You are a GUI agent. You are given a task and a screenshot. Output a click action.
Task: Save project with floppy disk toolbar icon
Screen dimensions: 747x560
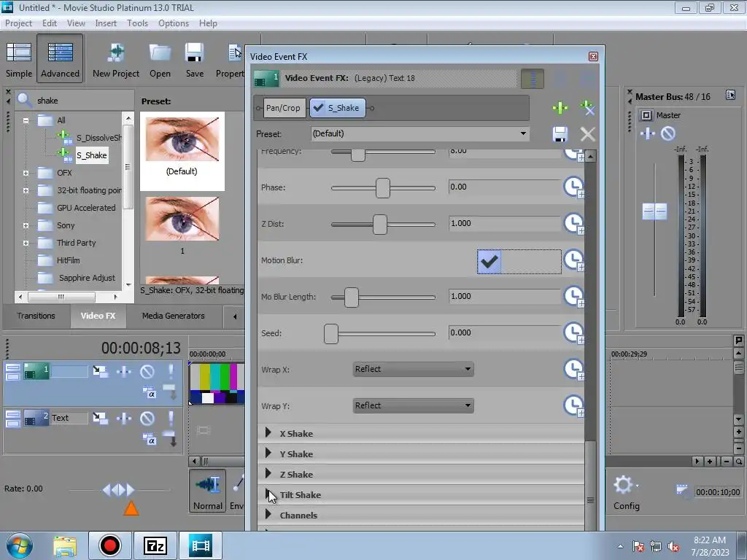[x=194, y=59]
